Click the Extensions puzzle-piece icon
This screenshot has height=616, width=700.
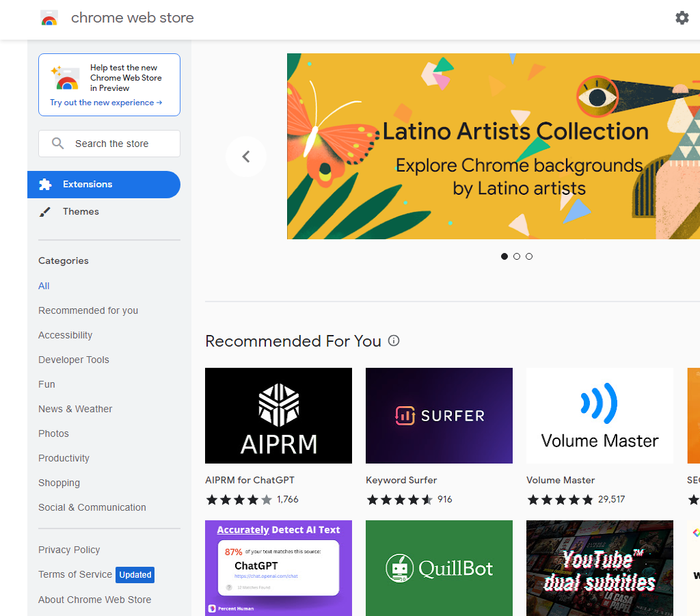[45, 185]
